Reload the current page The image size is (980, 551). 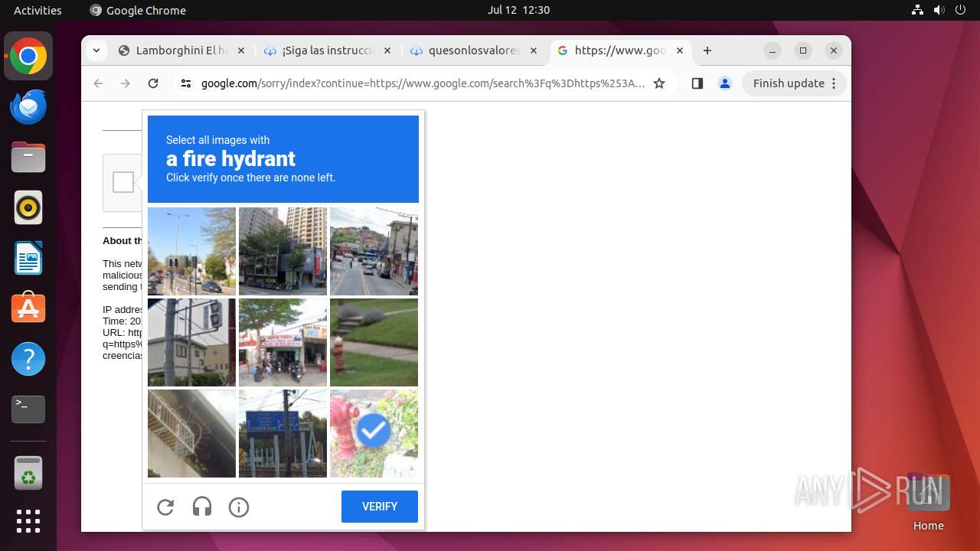153,83
